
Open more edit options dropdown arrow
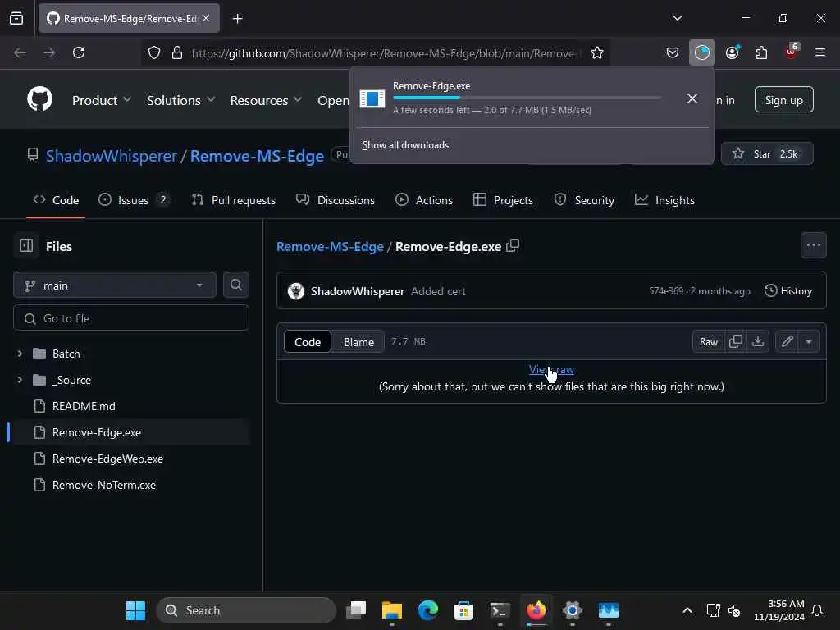809,341
